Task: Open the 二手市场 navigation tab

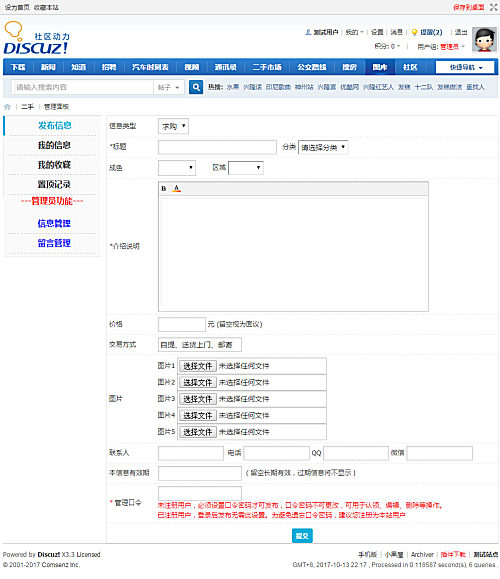Action: [x=267, y=67]
